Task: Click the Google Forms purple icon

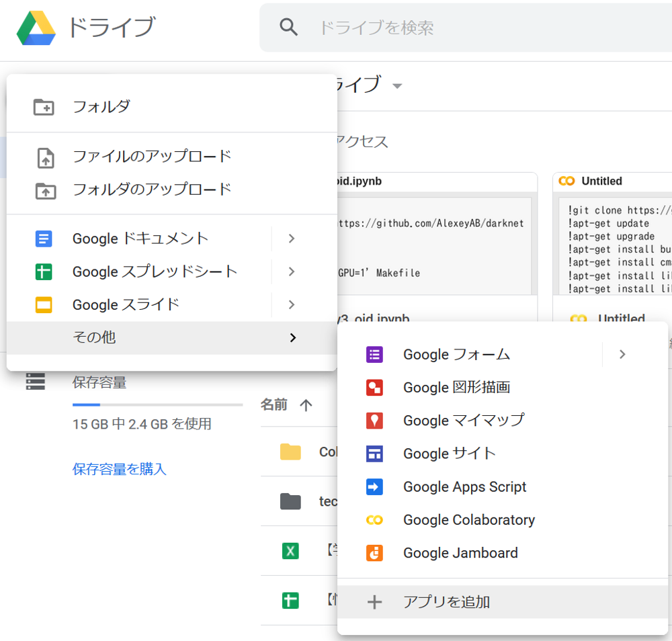Action: point(374,354)
